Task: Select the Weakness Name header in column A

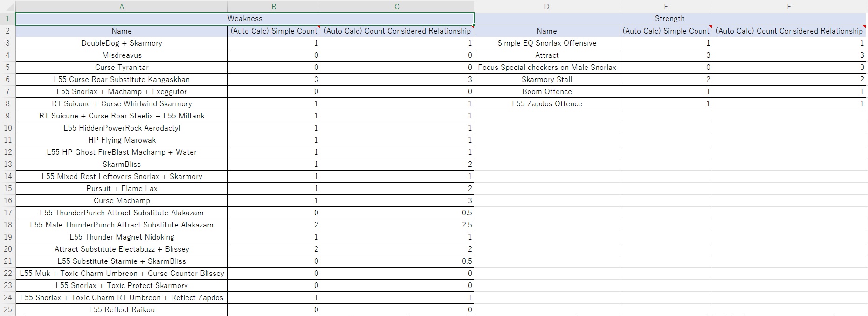Action: coord(122,31)
